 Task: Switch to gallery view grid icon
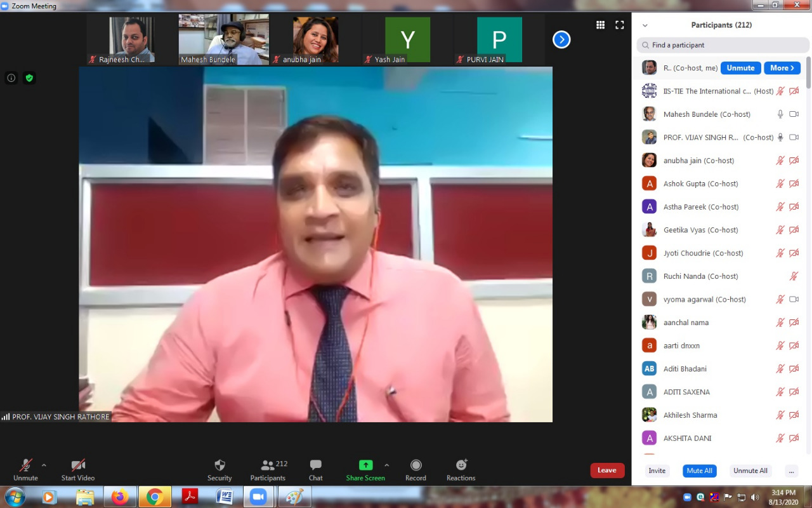(600, 25)
